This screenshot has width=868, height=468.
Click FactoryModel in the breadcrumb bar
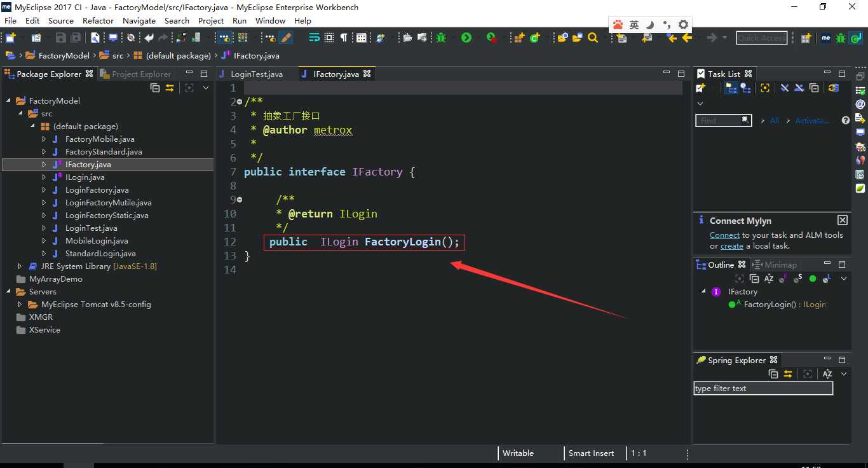click(64, 55)
